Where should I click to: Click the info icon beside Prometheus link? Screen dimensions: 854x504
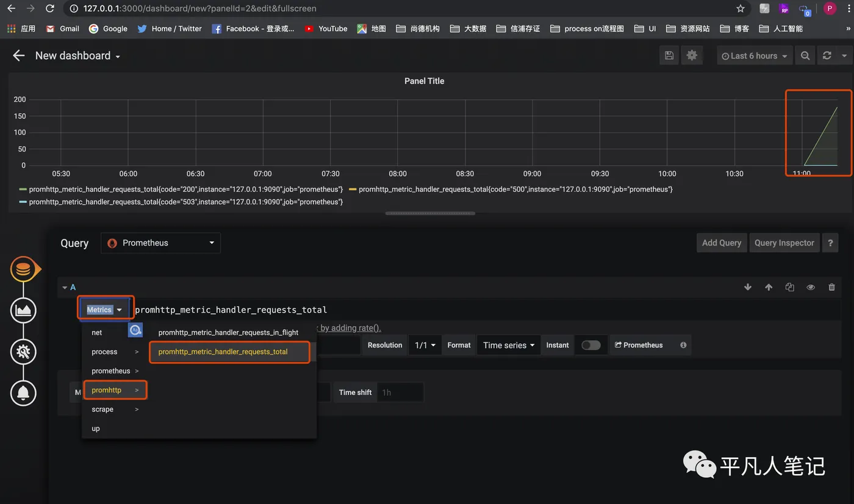point(683,345)
